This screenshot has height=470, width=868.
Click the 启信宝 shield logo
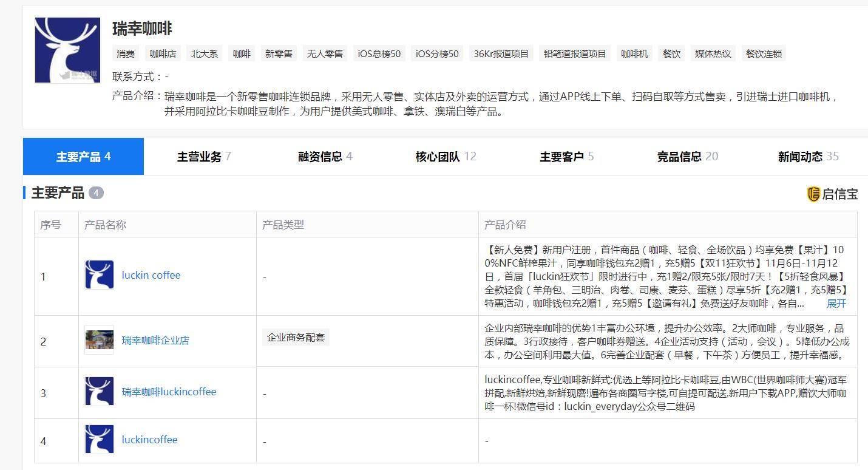click(x=813, y=194)
